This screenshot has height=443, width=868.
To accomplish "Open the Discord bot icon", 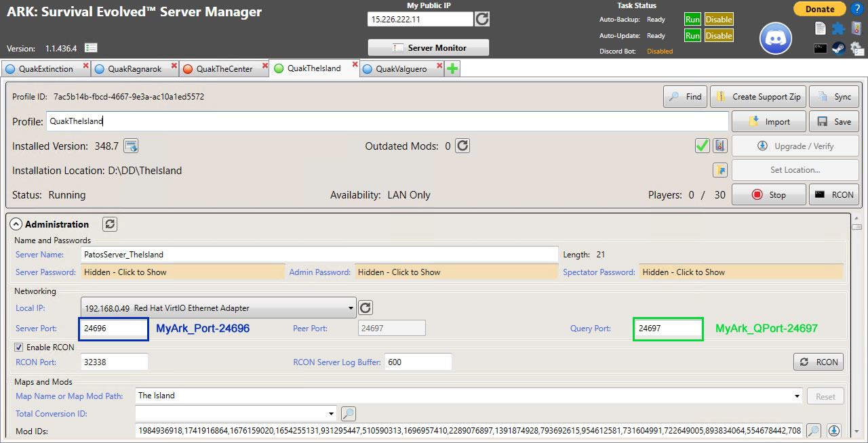I will tap(774, 39).
